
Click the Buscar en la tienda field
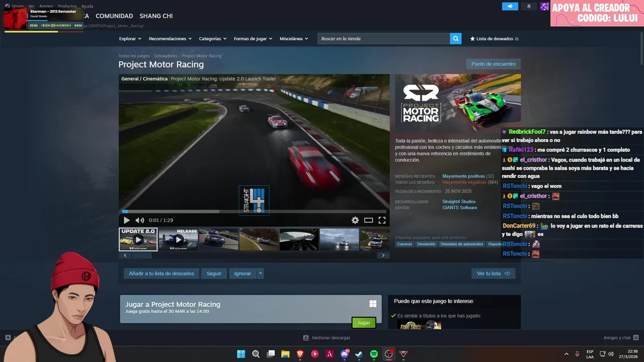point(383,39)
